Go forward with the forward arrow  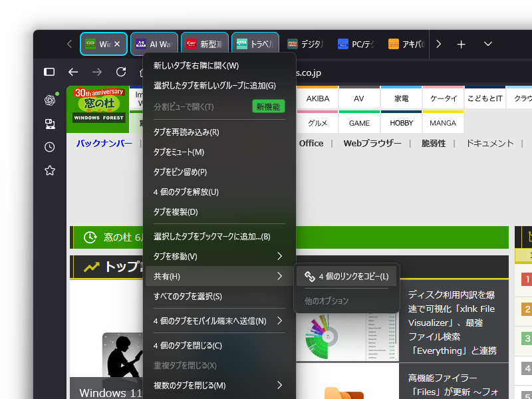(97, 72)
